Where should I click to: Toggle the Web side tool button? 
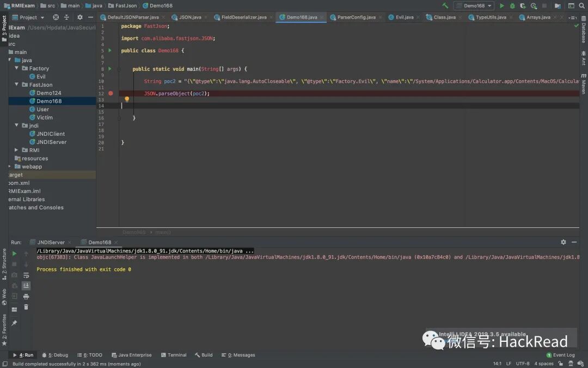[4, 297]
